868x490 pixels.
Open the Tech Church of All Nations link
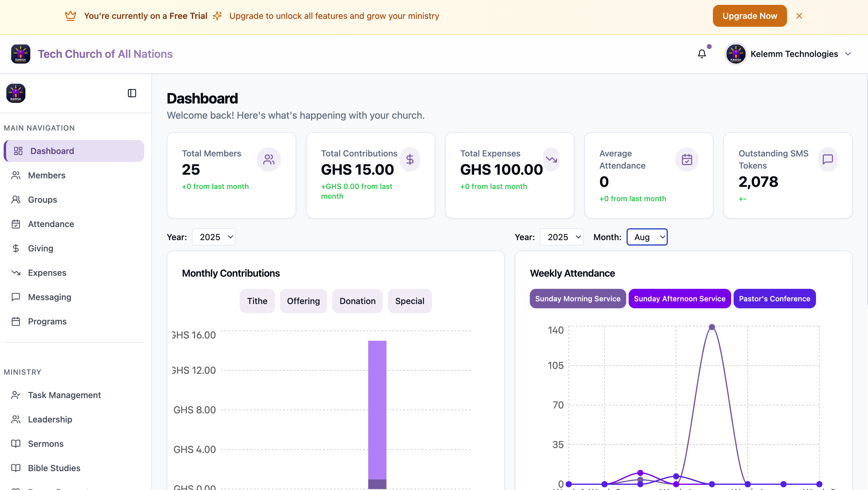point(105,54)
